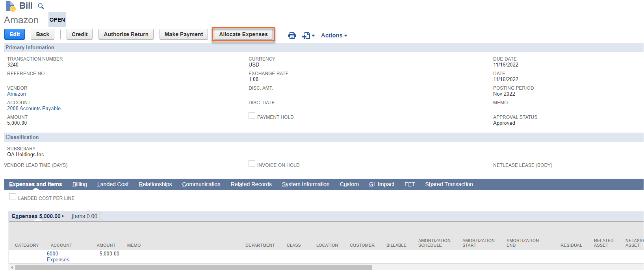Enable Landed Cost Per Line checkbox
644x270 pixels.
pyautogui.click(x=13, y=197)
